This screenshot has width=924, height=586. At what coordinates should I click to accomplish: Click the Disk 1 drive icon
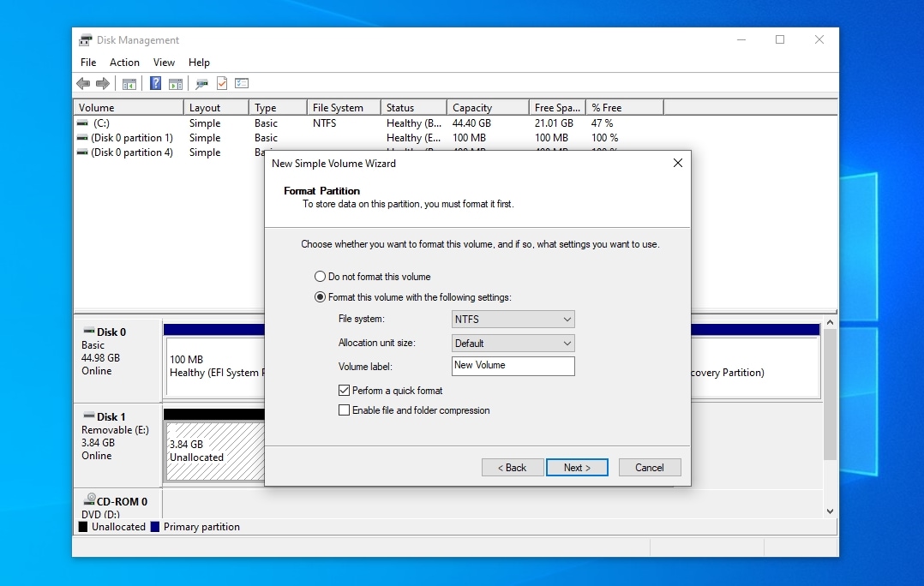[x=89, y=416]
